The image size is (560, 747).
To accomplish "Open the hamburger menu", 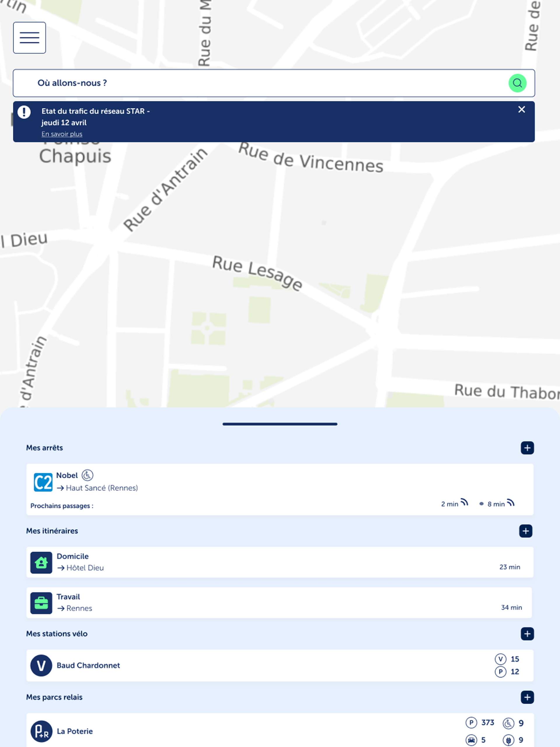I will tap(29, 37).
